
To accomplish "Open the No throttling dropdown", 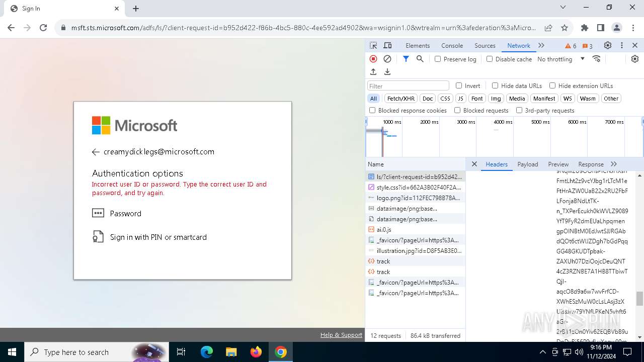I will pyautogui.click(x=561, y=59).
